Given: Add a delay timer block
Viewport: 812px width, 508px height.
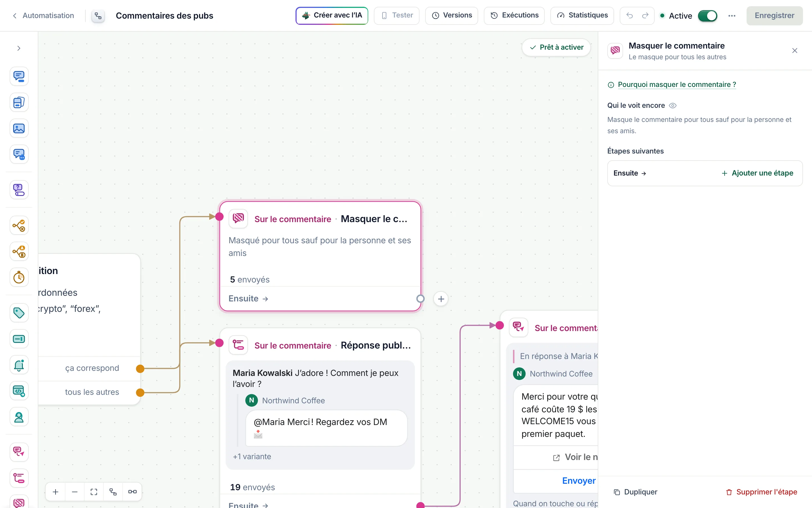Looking at the screenshot, I should (19, 277).
